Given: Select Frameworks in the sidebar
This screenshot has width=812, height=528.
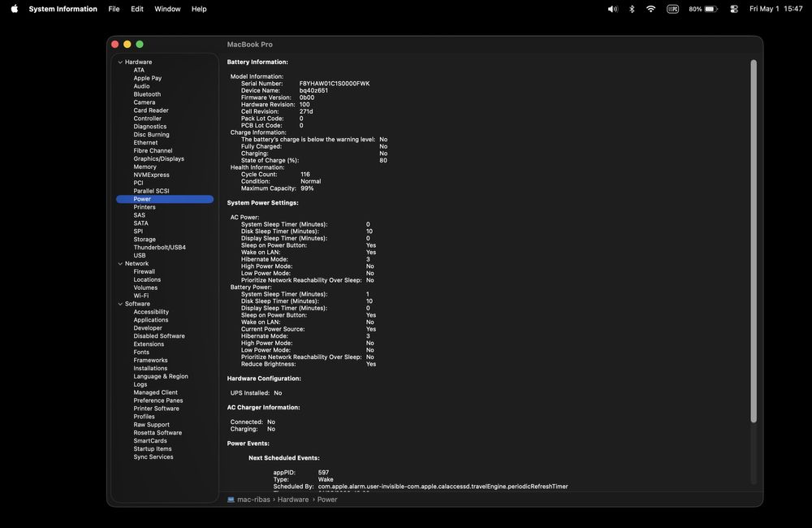Looking at the screenshot, I should 151,360.
